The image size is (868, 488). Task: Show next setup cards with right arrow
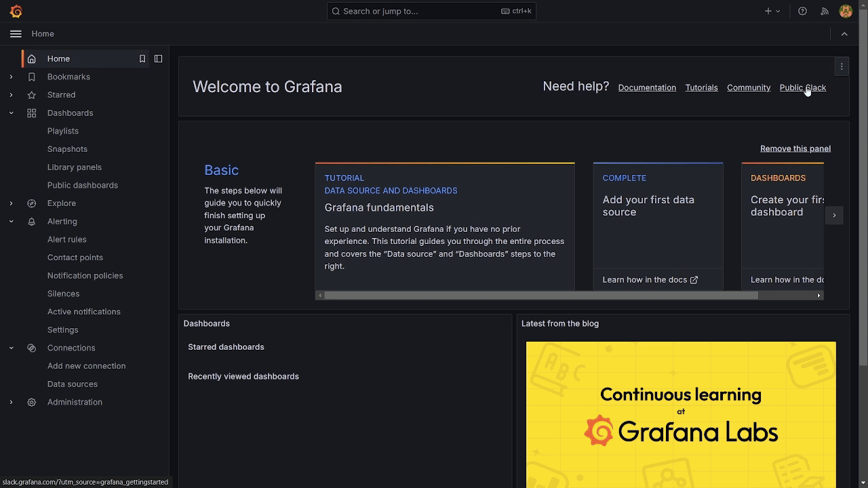click(x=834, y=216)
